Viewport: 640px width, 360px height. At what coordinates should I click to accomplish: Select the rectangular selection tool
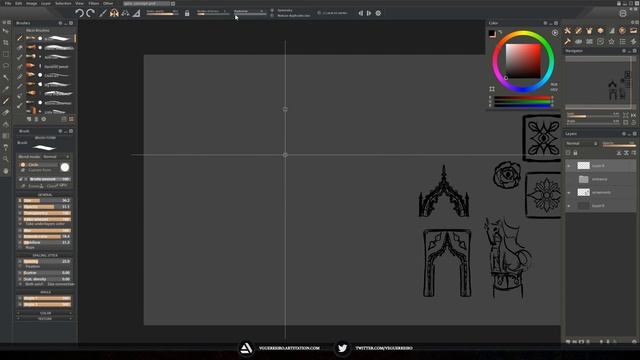6,54
